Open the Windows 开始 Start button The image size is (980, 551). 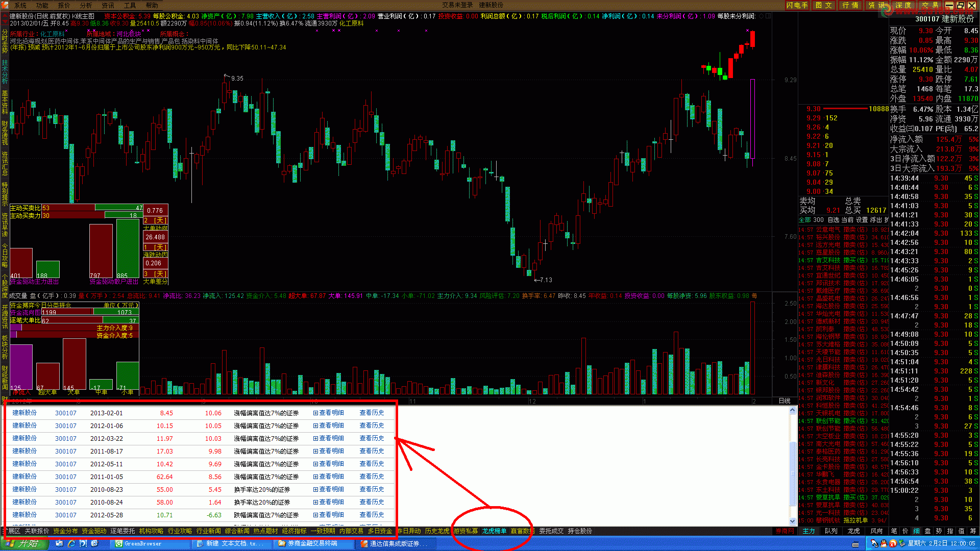(24, 543)
